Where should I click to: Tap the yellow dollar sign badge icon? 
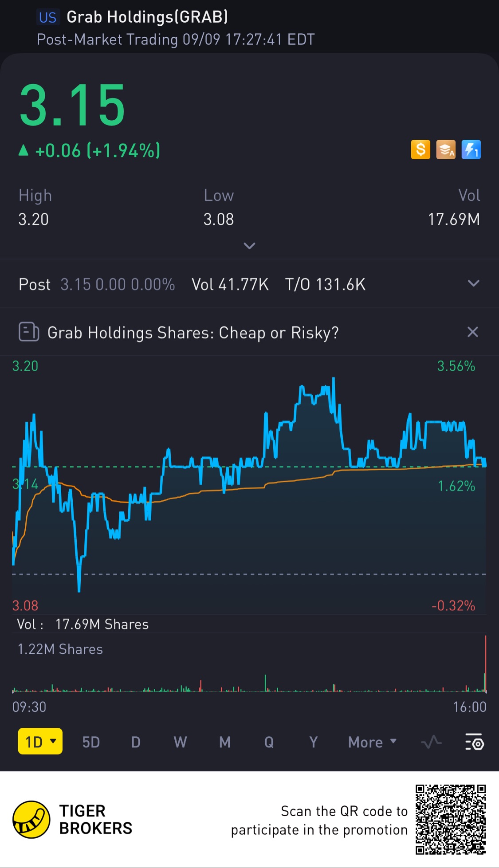[420, 149]
